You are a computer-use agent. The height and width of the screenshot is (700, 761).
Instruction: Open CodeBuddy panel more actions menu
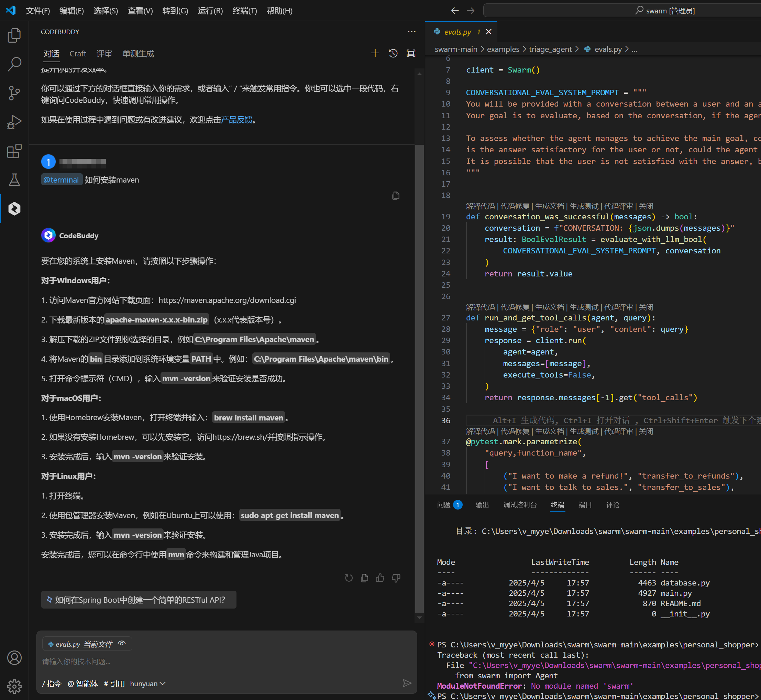(411, 32)
